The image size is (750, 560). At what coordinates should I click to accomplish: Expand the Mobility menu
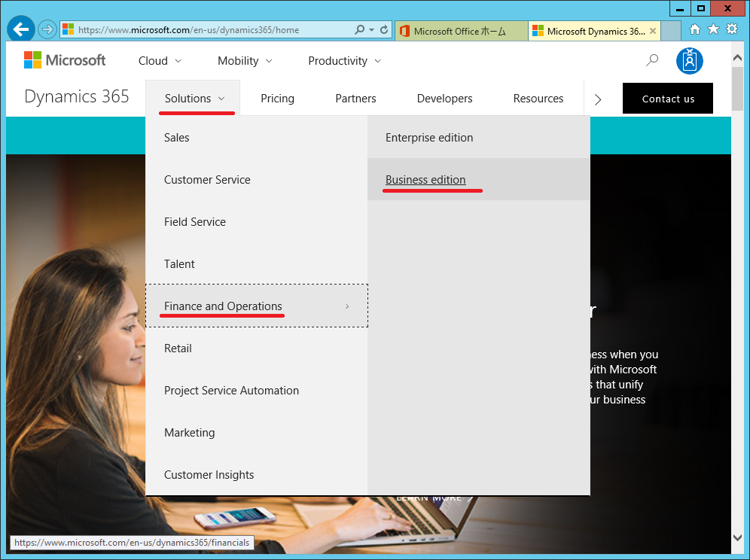245,61
